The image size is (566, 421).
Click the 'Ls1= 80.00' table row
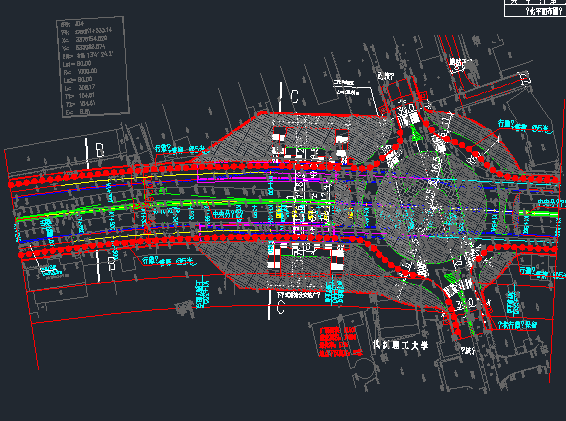tap(77, 64)
